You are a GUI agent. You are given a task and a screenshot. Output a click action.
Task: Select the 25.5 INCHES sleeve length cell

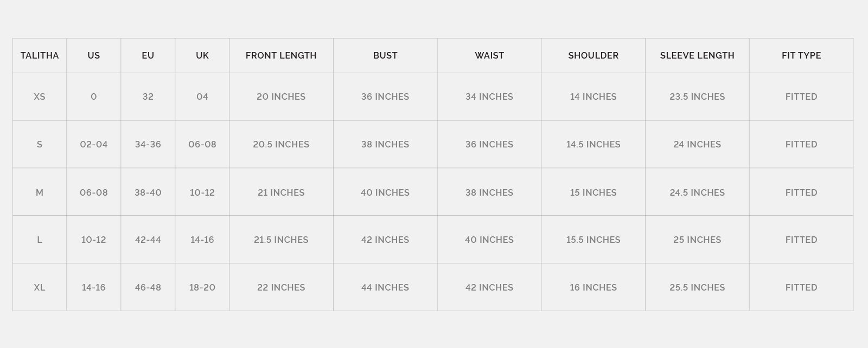pos(697,287)
